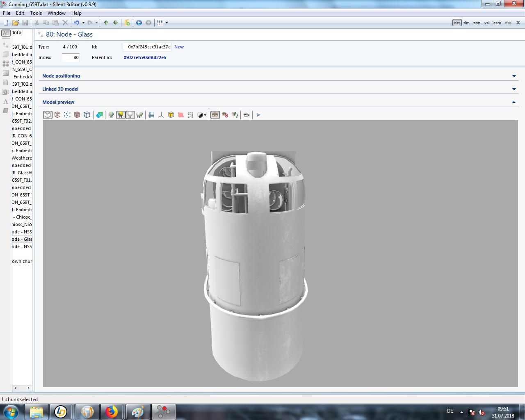
Task: Filter chunk list by parallelogram icon
Action: (6, 111)
